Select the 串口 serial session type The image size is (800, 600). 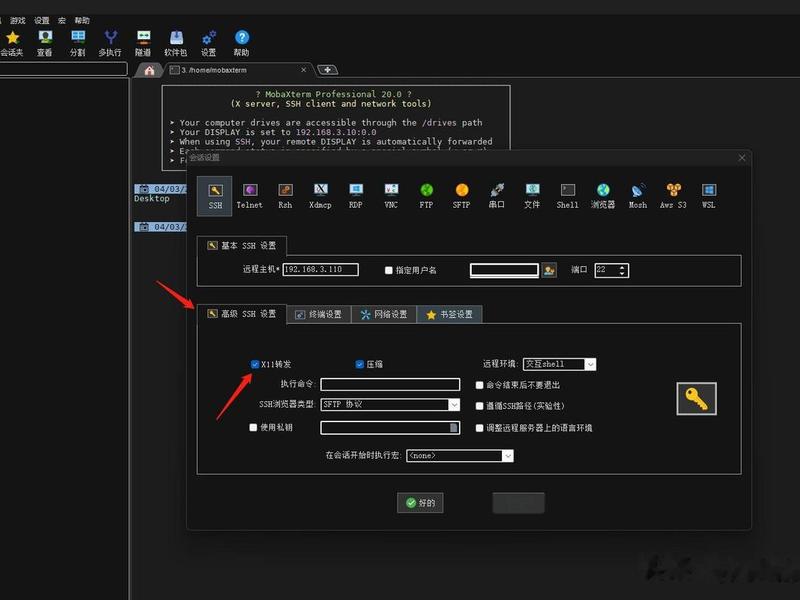click(497, 196)
